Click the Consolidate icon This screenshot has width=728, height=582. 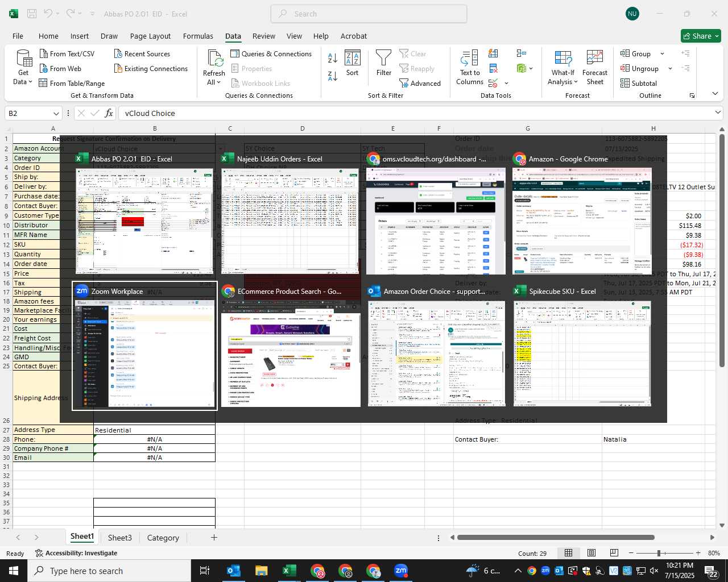pos(522,53)
